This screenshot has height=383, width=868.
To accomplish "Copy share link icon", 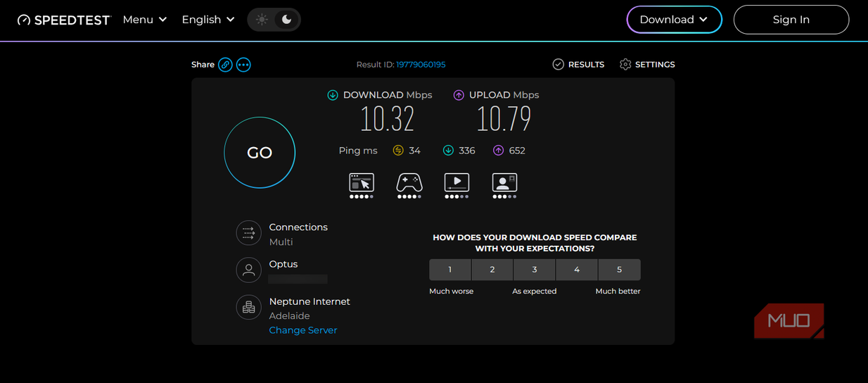I will click(225, 65).
